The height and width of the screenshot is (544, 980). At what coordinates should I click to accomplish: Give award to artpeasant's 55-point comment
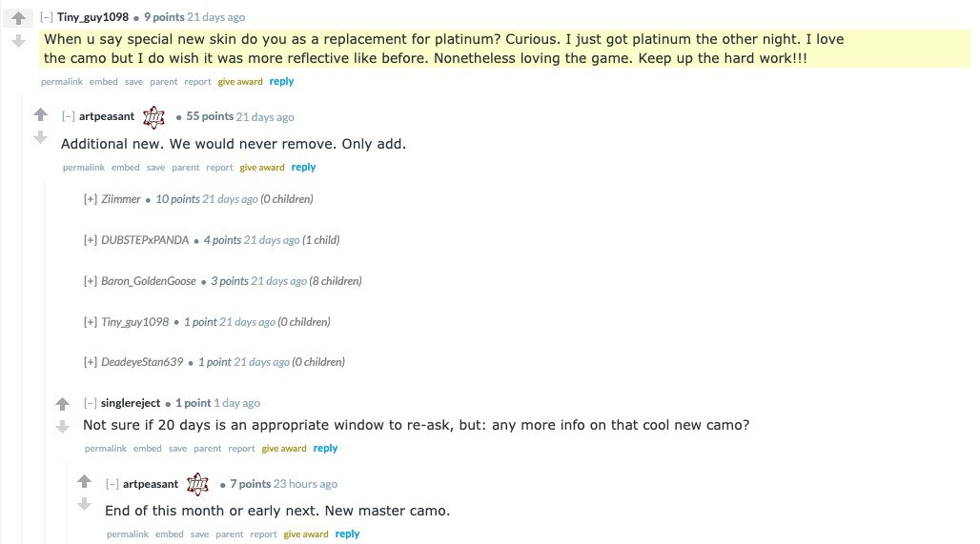pos(262,168)
